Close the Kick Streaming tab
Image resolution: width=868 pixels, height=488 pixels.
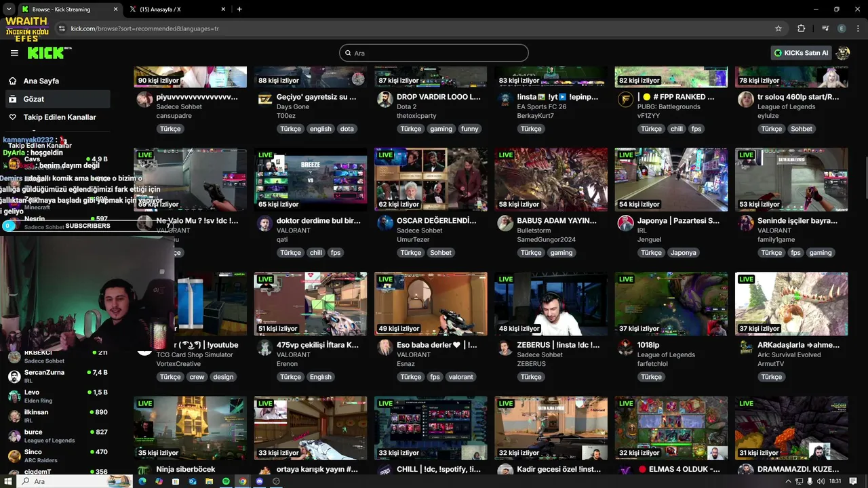pos(115,9)
